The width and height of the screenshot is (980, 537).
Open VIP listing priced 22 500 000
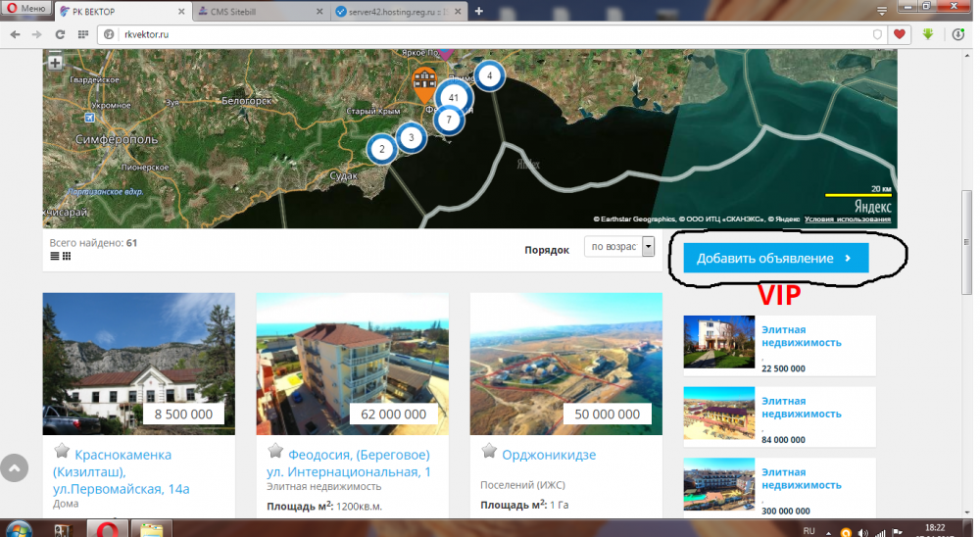pyautogui.click(x=802, y=336)
